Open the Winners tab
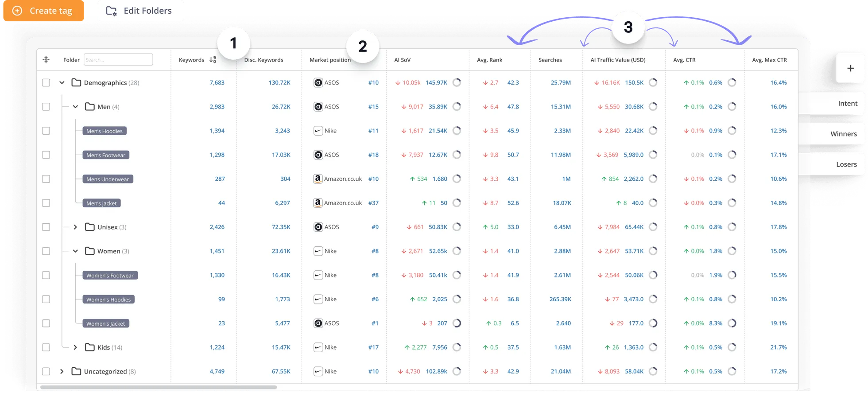Image resolution: width=868 pixels, height=393 pixels. point(843,134)
